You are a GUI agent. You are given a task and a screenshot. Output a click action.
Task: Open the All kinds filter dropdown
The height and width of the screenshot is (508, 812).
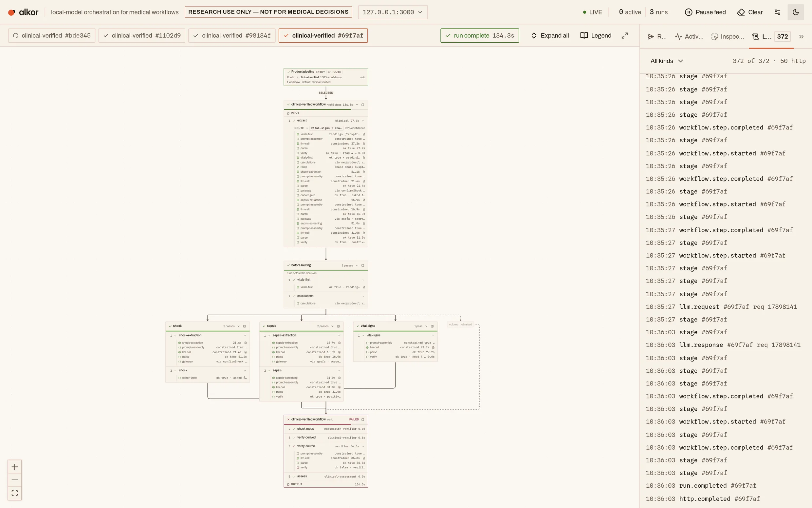click(667, 61)
